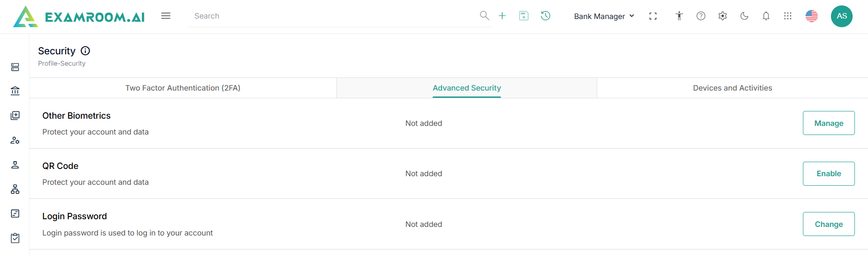Open the notifications bell

[766, 16]
